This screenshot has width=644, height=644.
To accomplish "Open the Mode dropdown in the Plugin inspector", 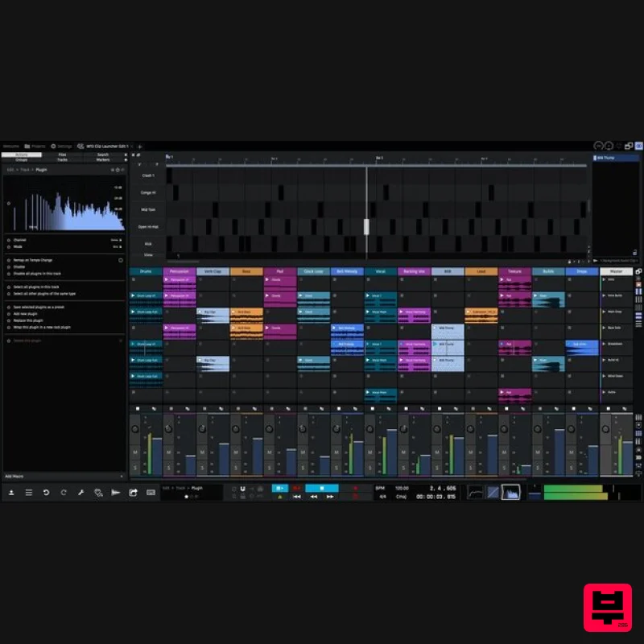I will point(118,246).
